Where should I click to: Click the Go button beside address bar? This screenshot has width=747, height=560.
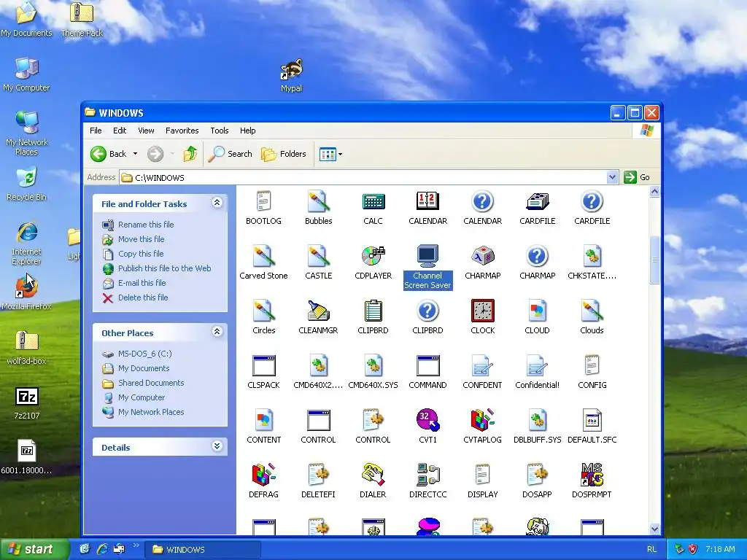pos(637,177)
